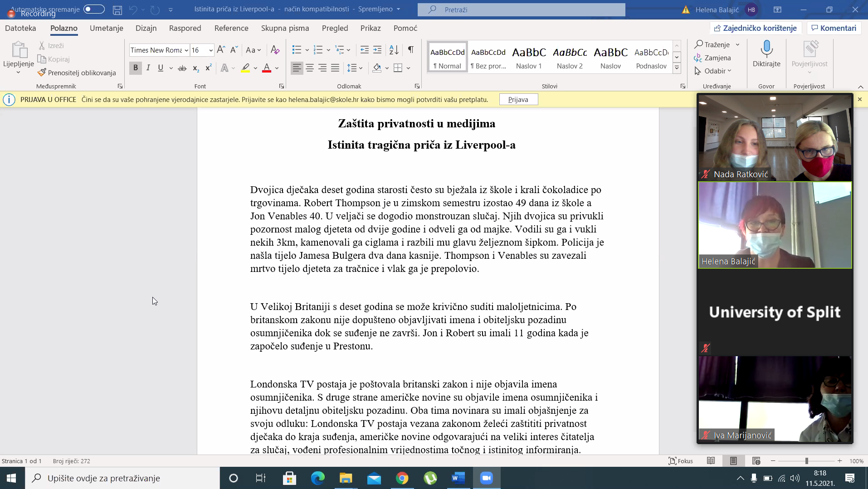Open Font dialog launcher

coord(282,86)
